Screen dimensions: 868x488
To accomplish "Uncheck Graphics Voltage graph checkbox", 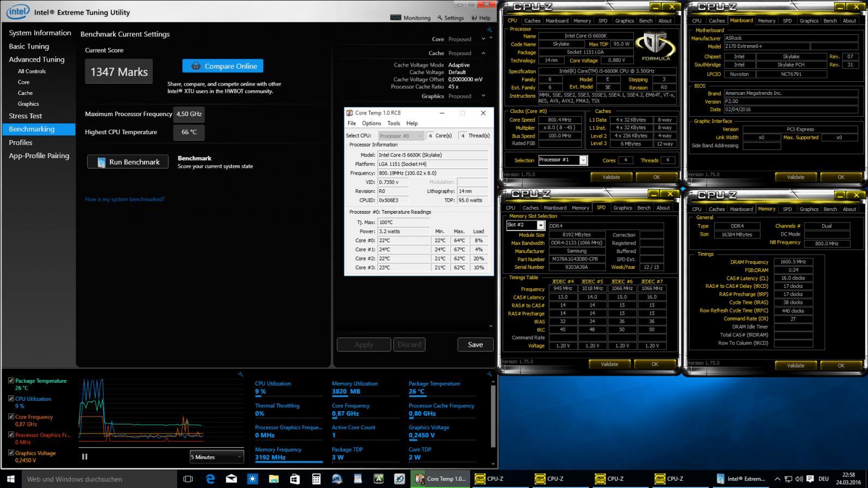I will click(11, 453).
